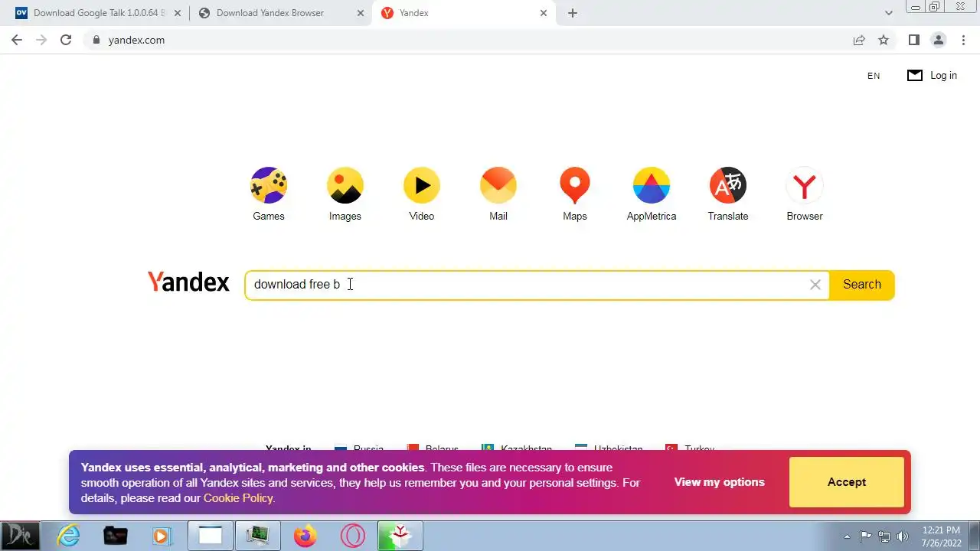Open the volume icon in the system tray
This screenshot has width=980, height=551.
click(x=903, y=536)
